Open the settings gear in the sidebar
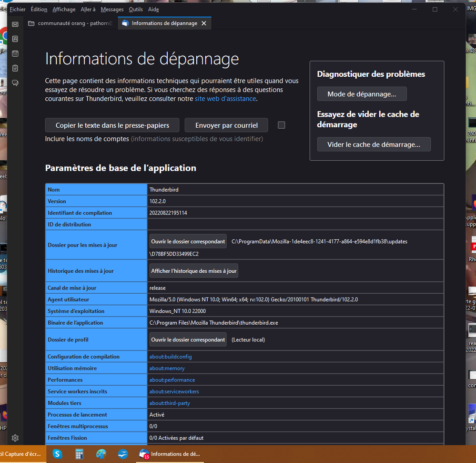The height and width of the screenshot is (463, 476). point(15,438)
